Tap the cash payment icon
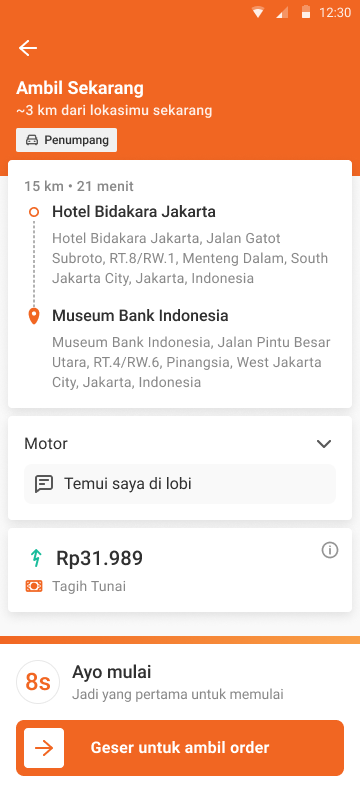 pos(34,587)
